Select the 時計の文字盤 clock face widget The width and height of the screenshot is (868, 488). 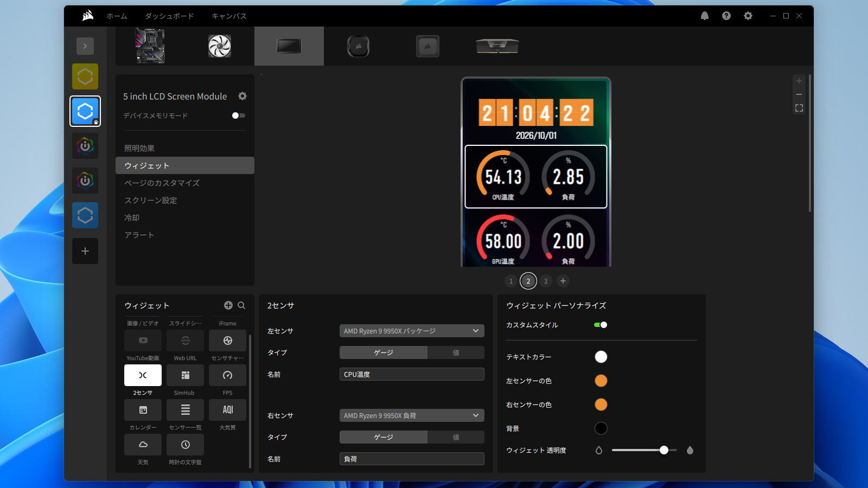pos(185,445)
